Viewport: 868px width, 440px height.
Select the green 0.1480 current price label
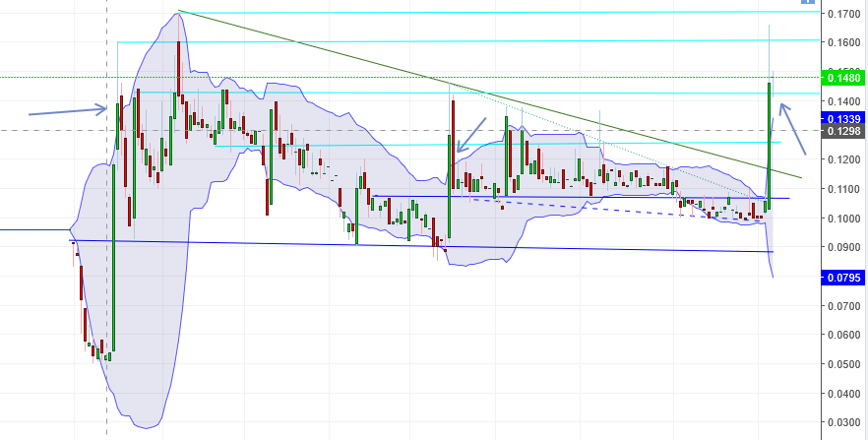click(844, 78)
